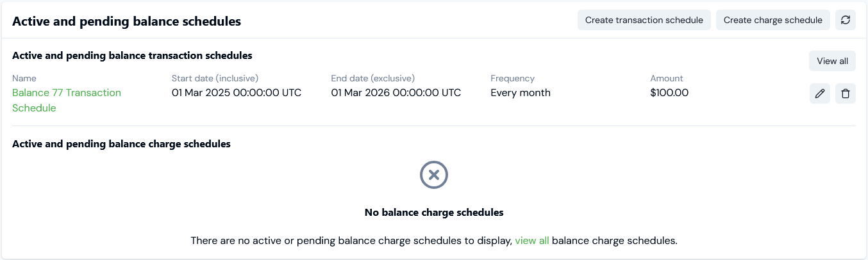Open Create transaction schedule

(x=644, y=20)
